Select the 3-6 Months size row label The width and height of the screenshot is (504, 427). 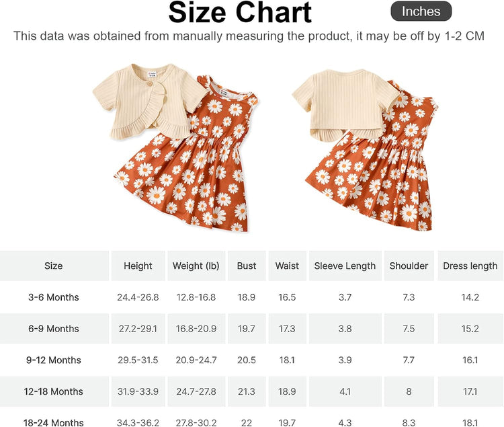pos(54,297)
